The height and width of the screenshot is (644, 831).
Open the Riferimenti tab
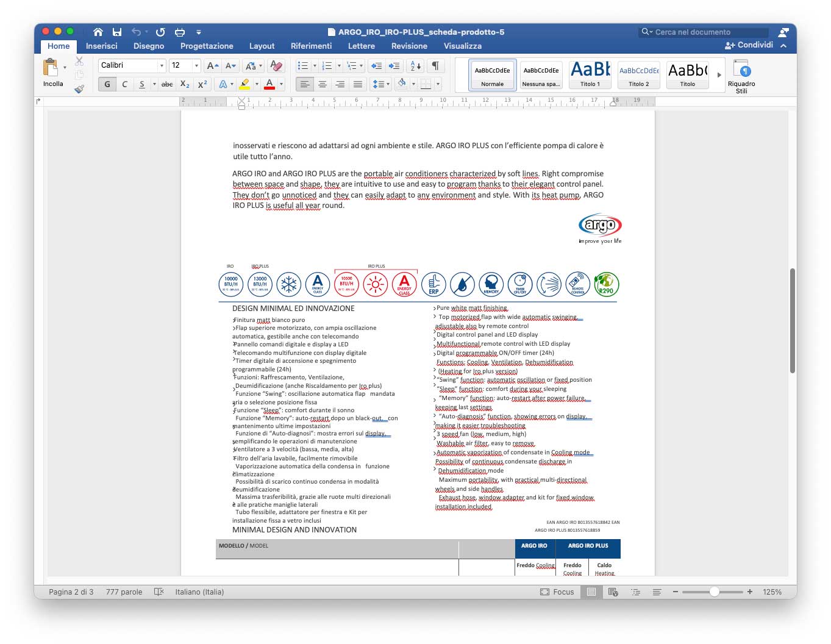(x=312, y=46)
